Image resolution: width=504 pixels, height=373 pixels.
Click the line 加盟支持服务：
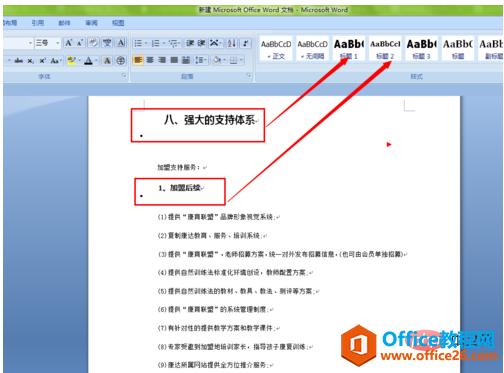tap(179, 167)
